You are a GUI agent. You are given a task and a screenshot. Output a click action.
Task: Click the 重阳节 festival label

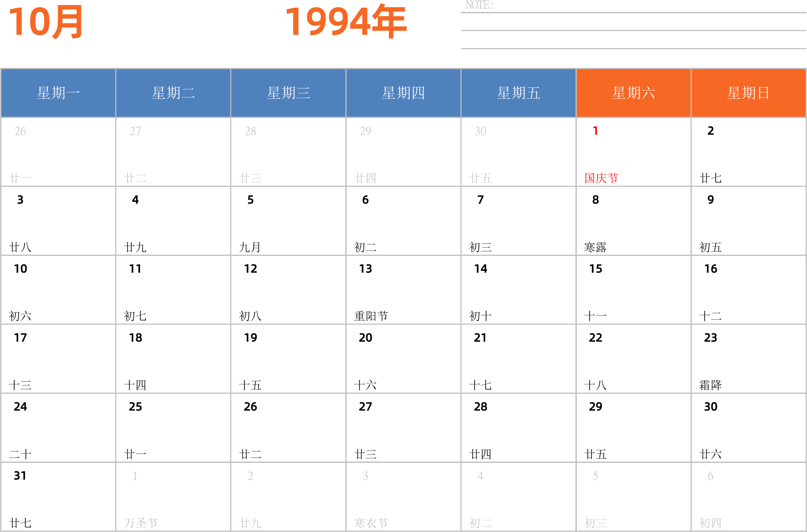click(371, 316)
